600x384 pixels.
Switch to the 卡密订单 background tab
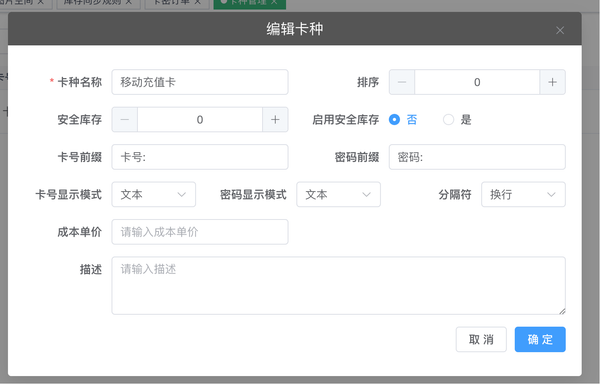(177, 4)
